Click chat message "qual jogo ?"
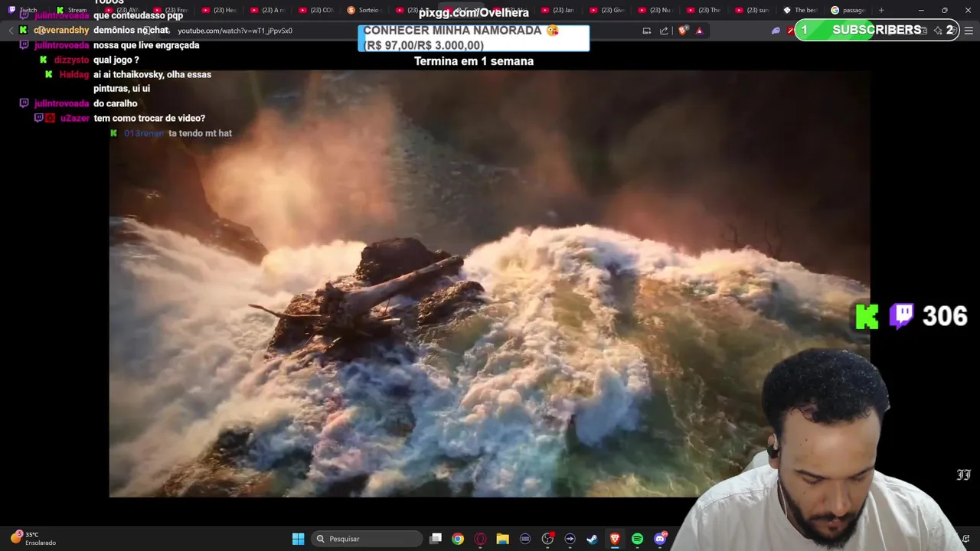Viewport: 980px width, 551px height. (x=116, y=60)
